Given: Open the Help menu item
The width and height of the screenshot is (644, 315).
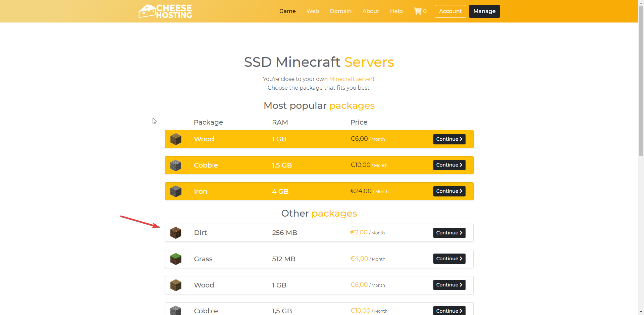Looking at the screenshot, I should coord(396,11).
